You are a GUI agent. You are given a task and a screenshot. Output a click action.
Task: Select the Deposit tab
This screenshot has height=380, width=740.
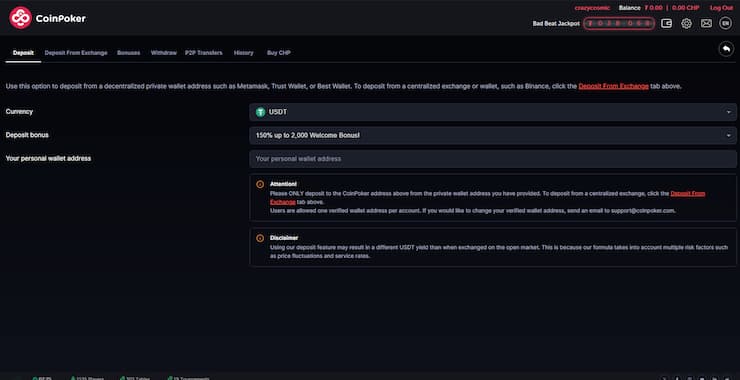point(23,53)
